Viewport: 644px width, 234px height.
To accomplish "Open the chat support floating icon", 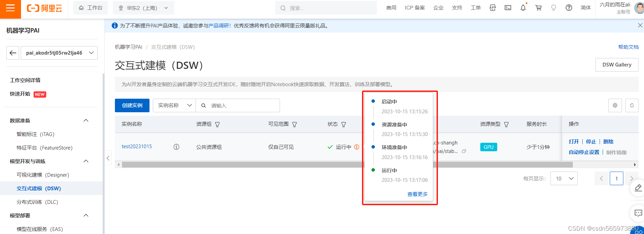I will [638, 213].
